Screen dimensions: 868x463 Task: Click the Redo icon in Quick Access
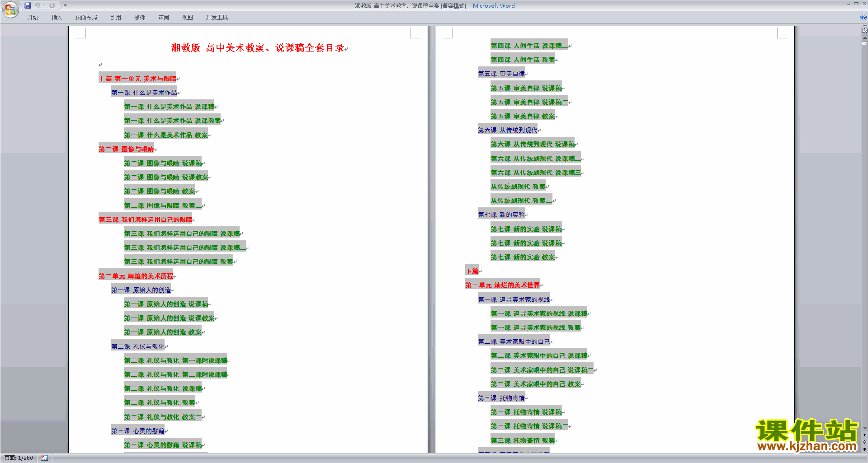point(52,5)
